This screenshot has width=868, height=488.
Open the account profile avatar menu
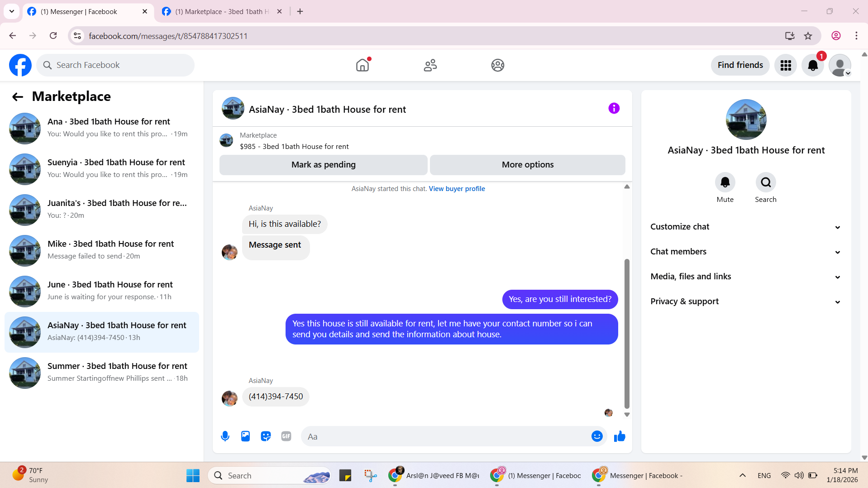[840, 65]
